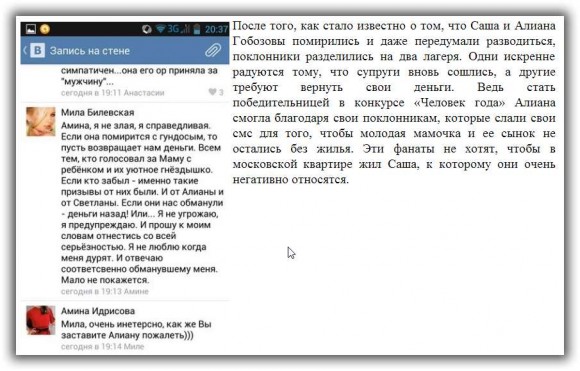Tap the battery icon in status bar

click(x=197, y=29)
